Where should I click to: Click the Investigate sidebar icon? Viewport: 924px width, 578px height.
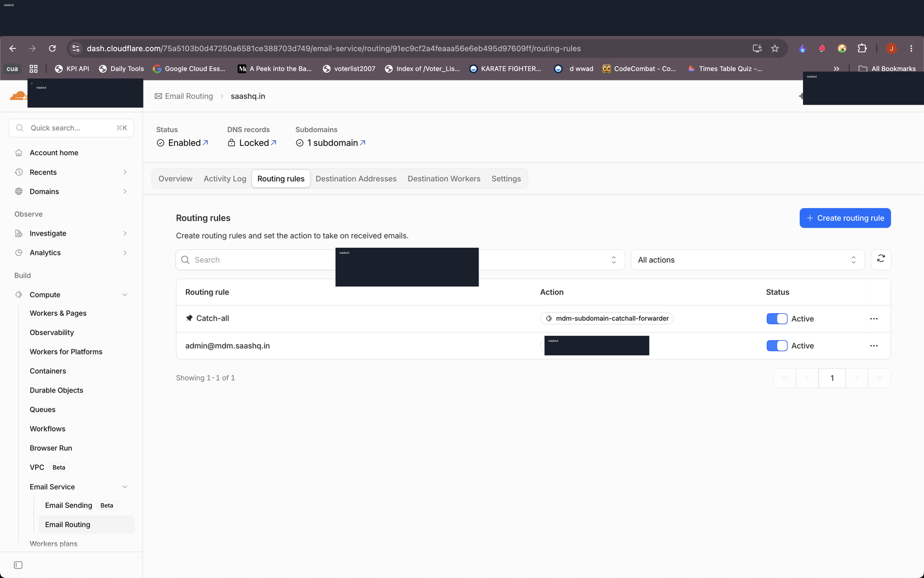tap(19, 233)
